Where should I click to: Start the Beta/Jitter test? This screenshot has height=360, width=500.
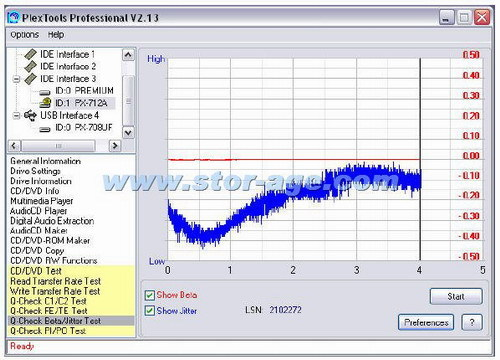[456, 296]
